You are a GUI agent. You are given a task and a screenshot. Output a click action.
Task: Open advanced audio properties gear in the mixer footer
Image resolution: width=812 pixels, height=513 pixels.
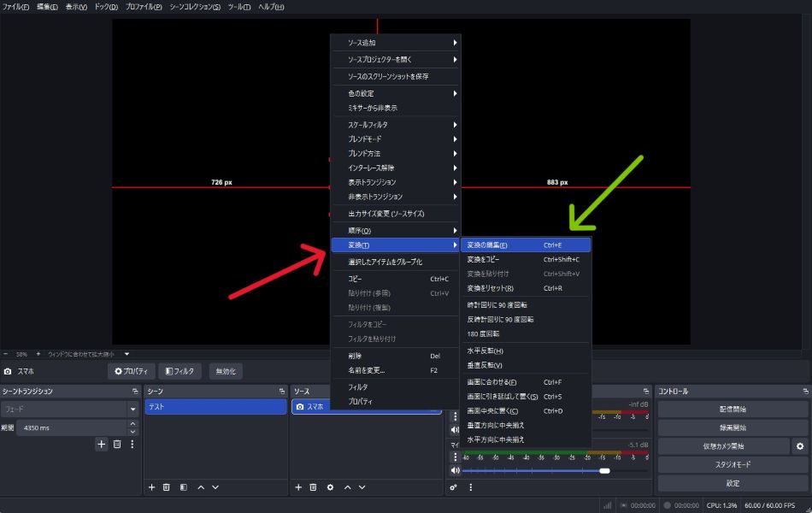[x=454, y=487]
